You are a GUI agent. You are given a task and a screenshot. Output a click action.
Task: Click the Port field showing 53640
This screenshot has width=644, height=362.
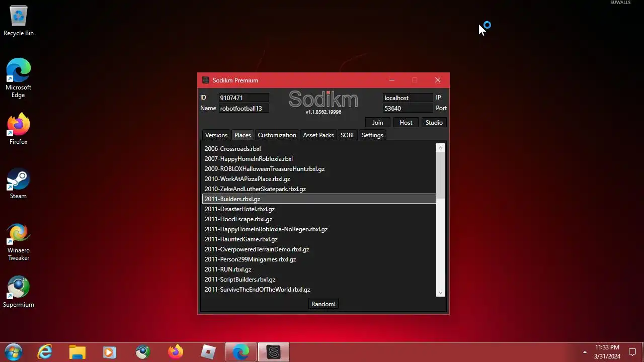tap(408, 108)
